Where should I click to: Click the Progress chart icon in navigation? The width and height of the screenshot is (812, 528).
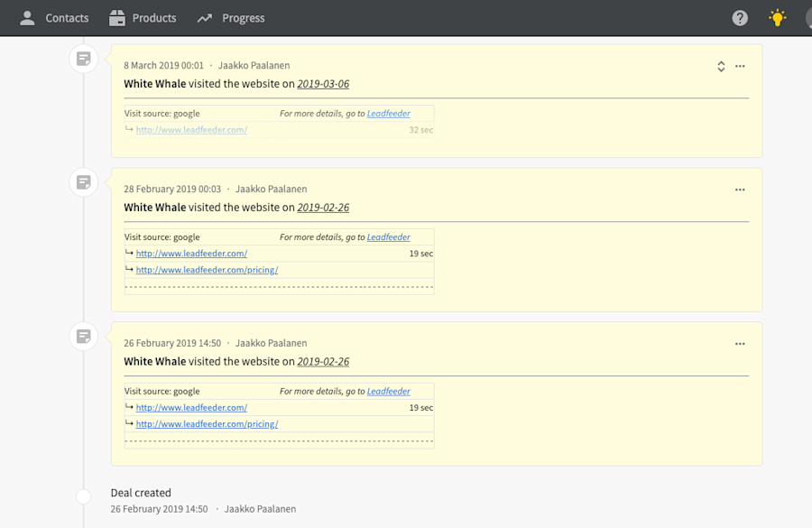click(203, 17)
